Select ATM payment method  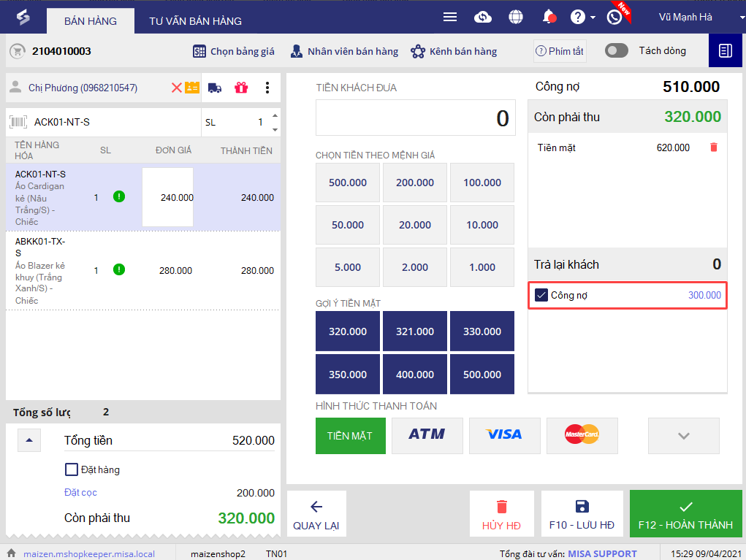[427, 436]
